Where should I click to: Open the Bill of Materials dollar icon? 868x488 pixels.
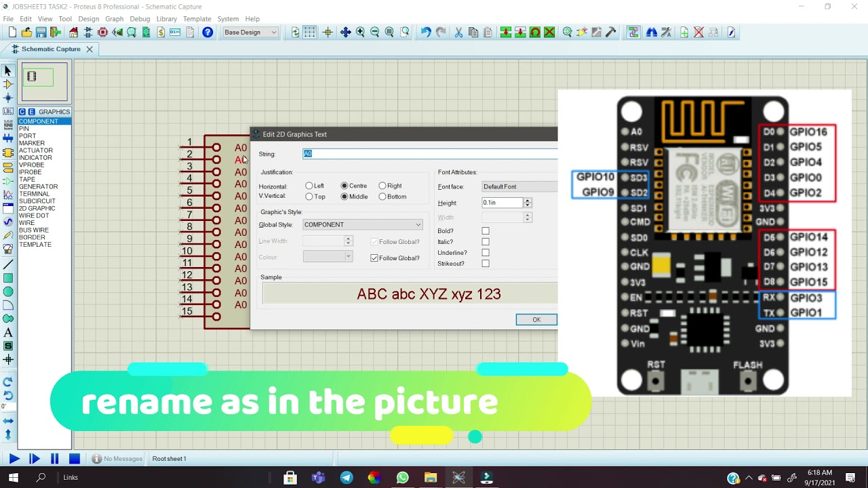click(161, 32)
